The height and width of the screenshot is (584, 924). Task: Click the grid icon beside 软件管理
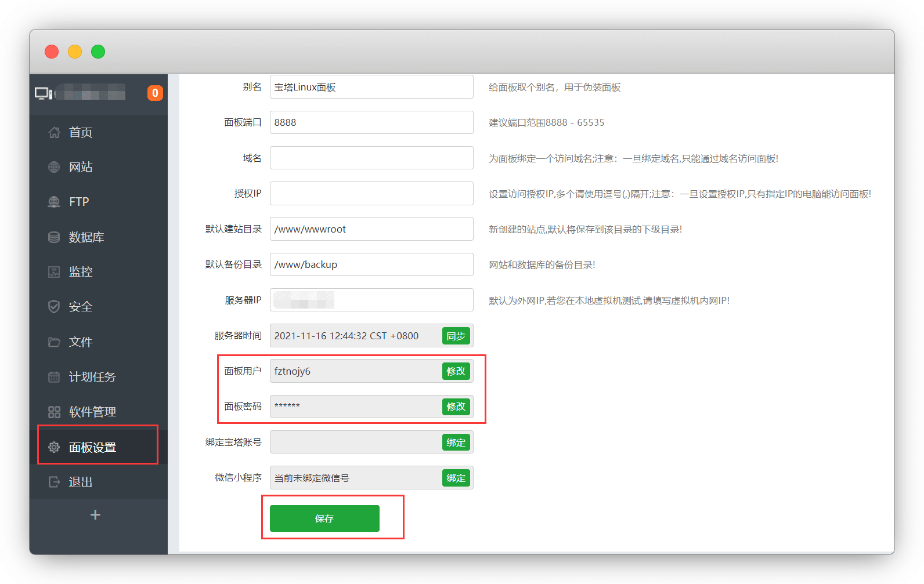coord(54,412)
